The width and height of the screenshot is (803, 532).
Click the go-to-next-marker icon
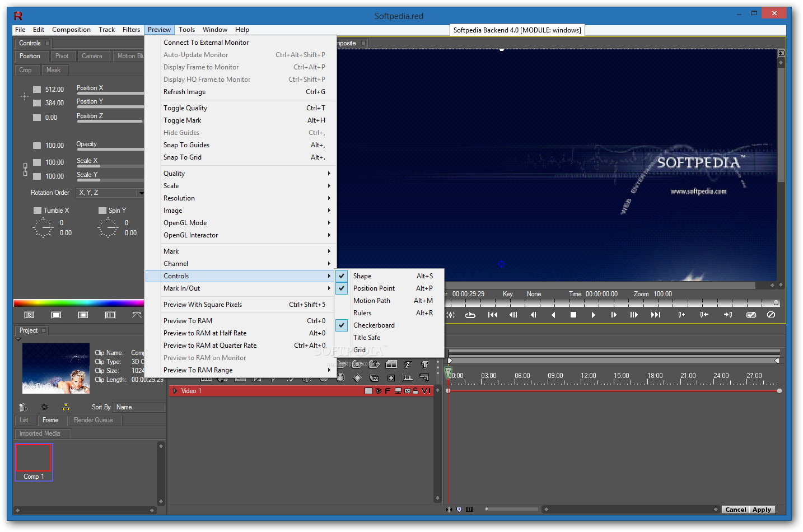pyautogui.click(x=728, y=315)
